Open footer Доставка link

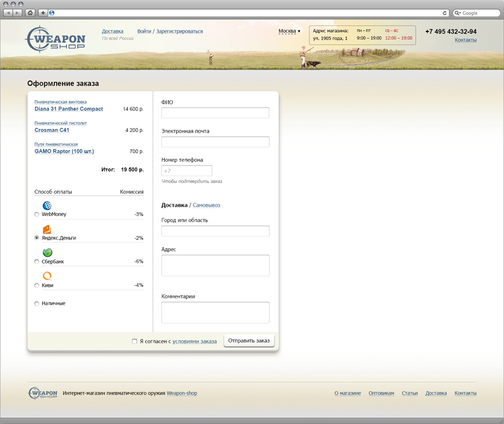(x=436, y=393)
